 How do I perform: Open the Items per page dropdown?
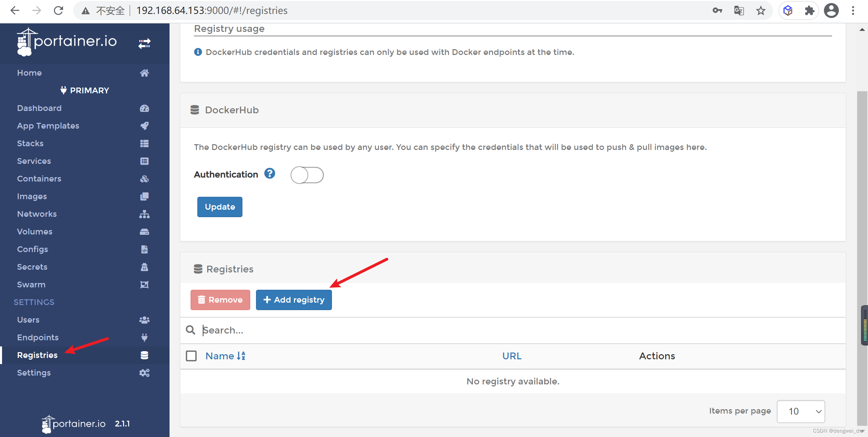pos(801,411)
